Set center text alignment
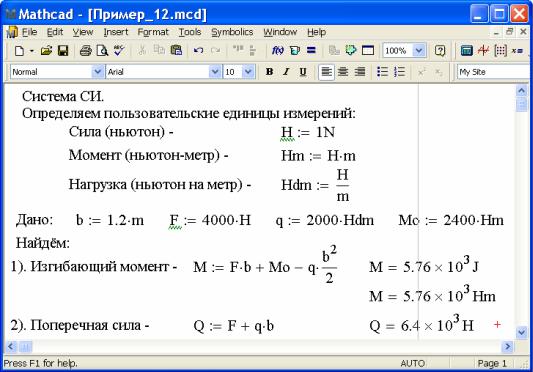Screen dimensions: 533x372 point(343,72)
